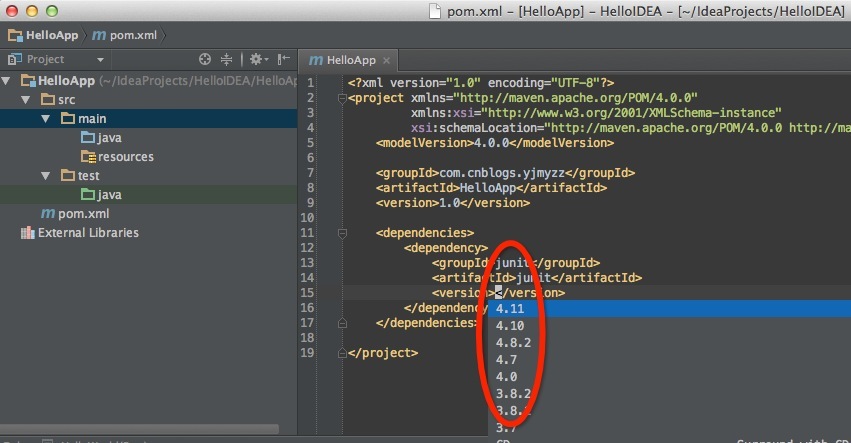
Task: Click the document icon in window title
Action: (435, 11)
